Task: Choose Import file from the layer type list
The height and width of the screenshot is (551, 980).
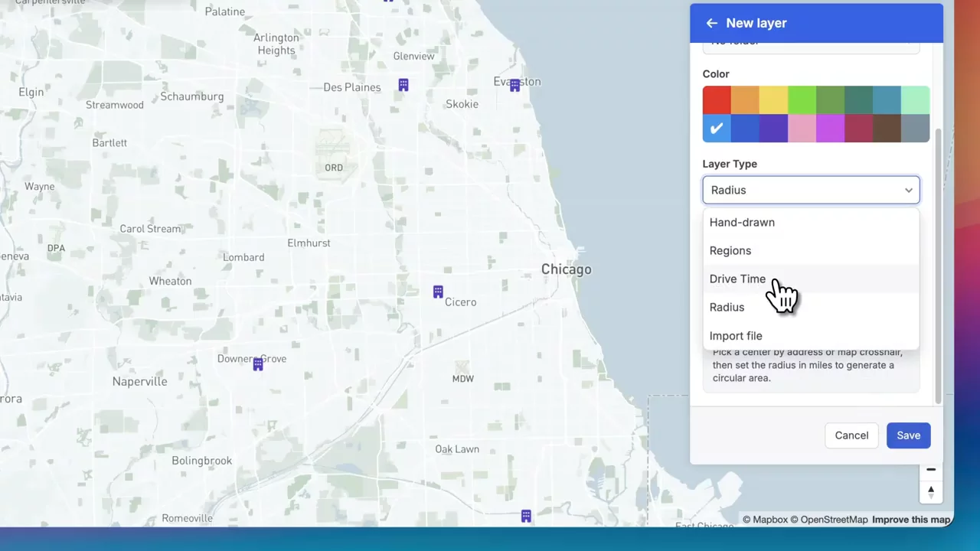Action: pos(811,335)
